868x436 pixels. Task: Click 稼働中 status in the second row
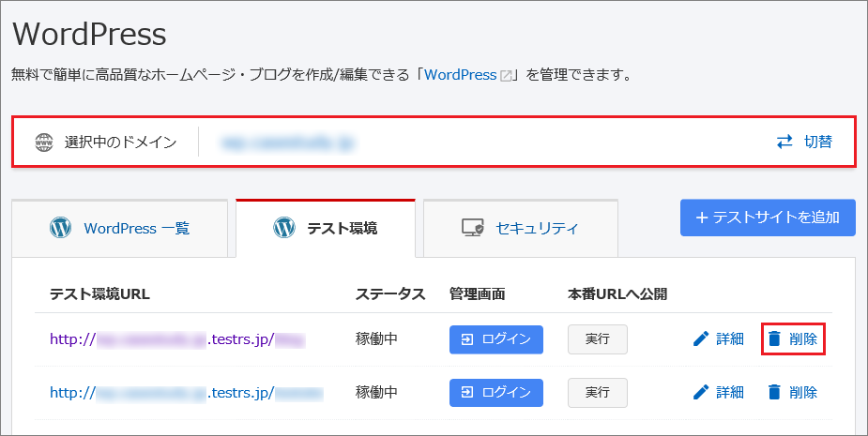tap(376, 392)
